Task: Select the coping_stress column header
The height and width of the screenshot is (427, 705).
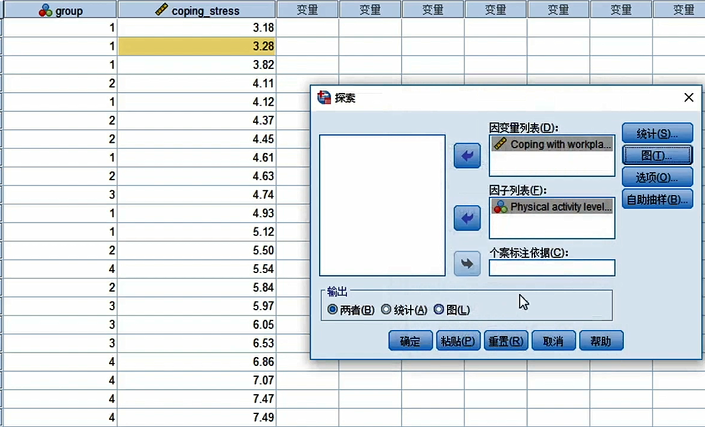Action: point(197,10)
